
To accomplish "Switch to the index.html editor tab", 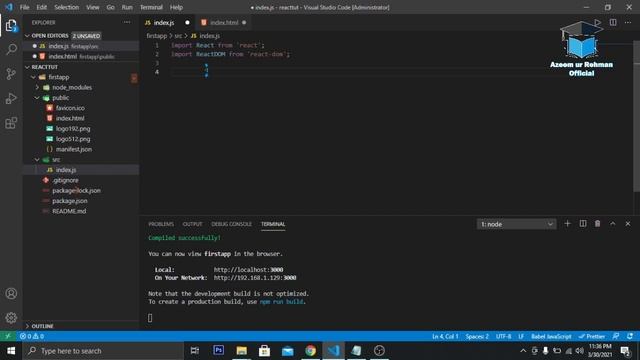I will [224, 22].
